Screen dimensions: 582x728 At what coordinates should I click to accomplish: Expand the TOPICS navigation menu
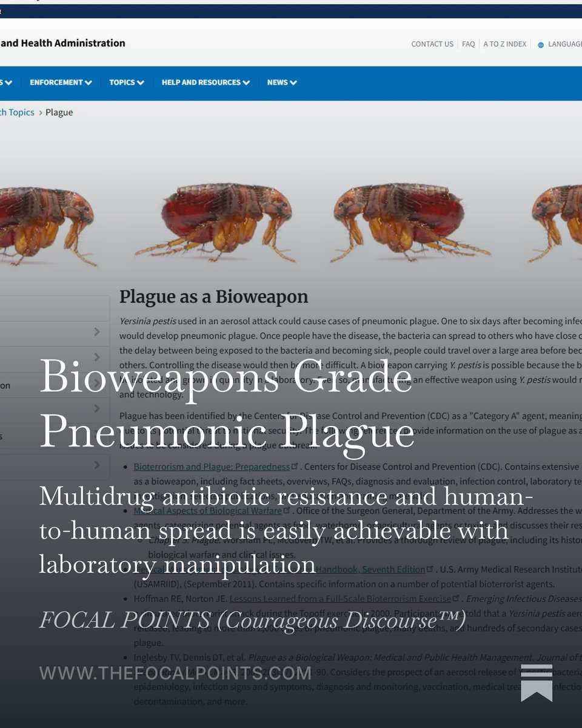(x=127, y=83)
